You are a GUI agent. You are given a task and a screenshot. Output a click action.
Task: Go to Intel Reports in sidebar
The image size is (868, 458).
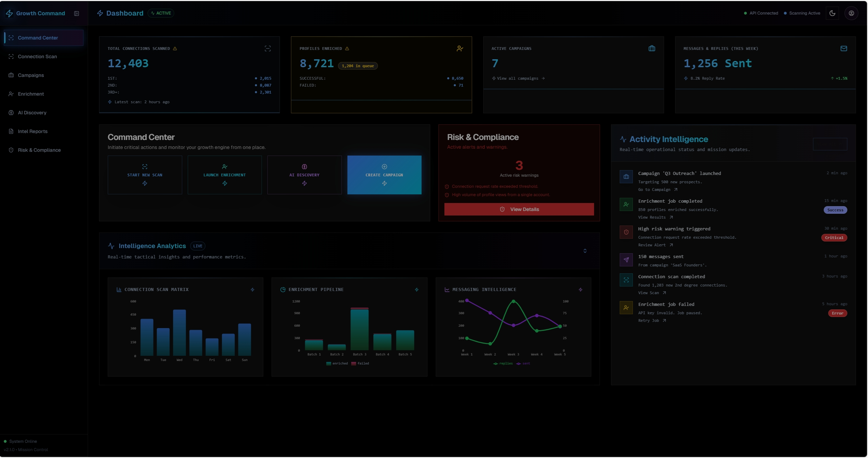33,131
